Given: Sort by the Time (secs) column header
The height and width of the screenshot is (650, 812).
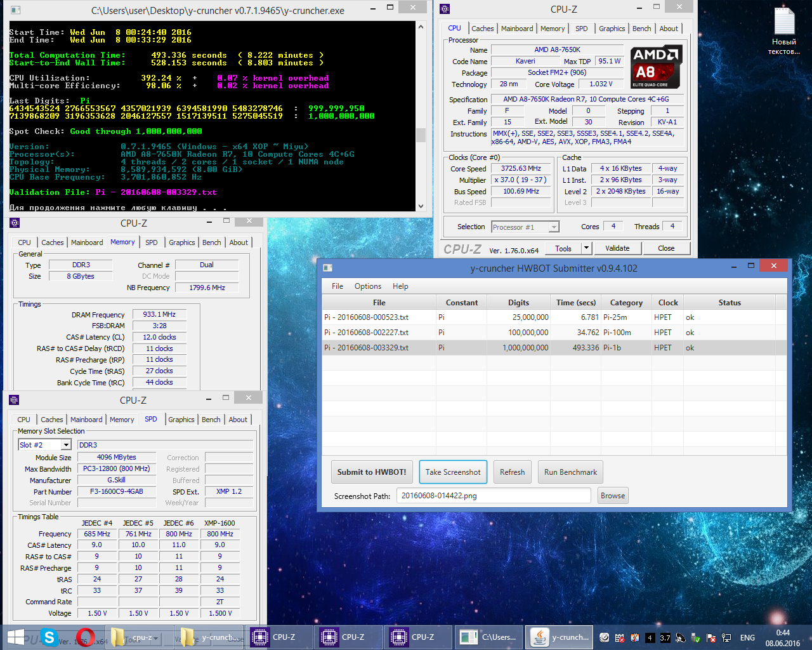Looking at the screenshot, I should (576, 303).
